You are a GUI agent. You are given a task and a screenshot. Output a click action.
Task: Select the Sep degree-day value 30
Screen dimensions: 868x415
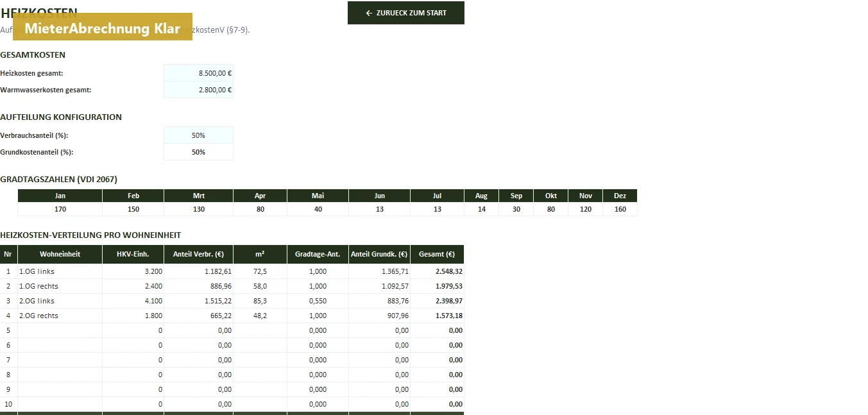(516, 209)
